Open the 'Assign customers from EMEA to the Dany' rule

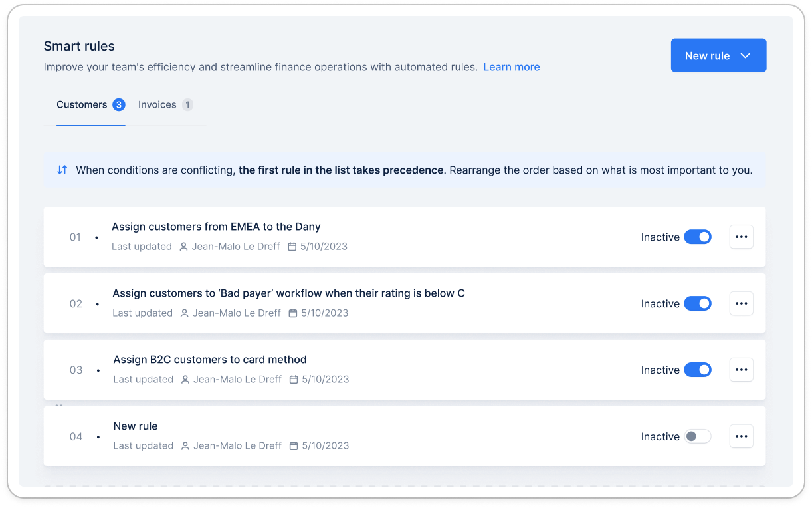[216, 227]
